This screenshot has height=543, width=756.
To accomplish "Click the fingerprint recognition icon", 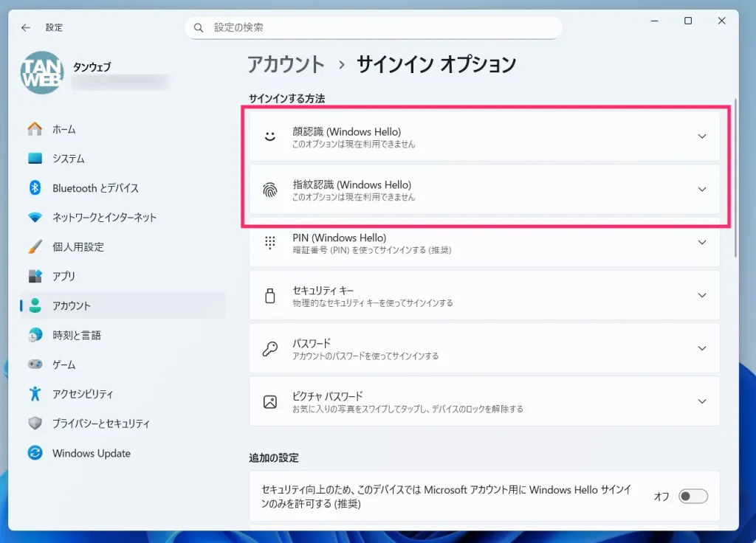I will point(270,190).
